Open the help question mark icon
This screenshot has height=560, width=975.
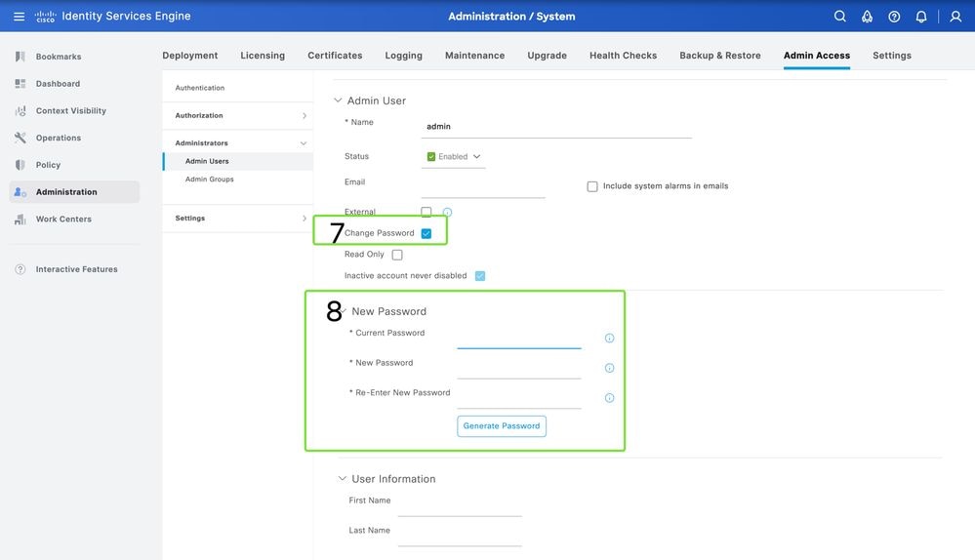894,17
